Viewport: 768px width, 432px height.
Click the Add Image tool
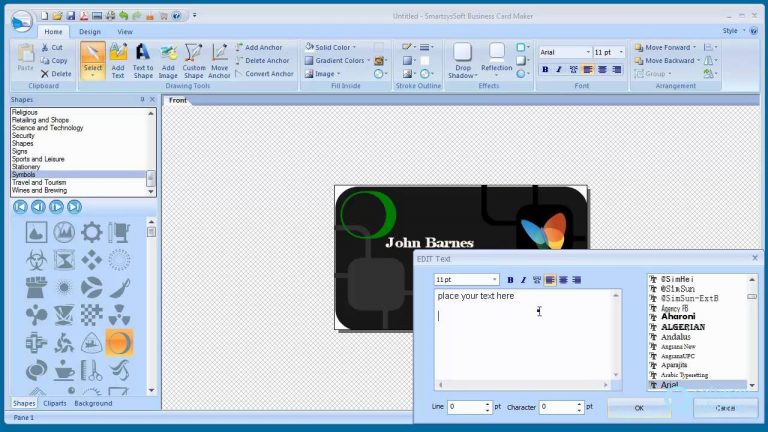(168, 60)
